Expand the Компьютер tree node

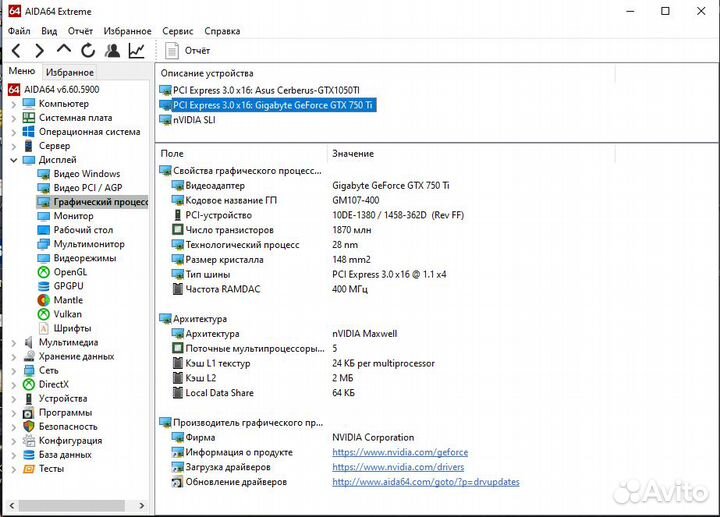14,104
